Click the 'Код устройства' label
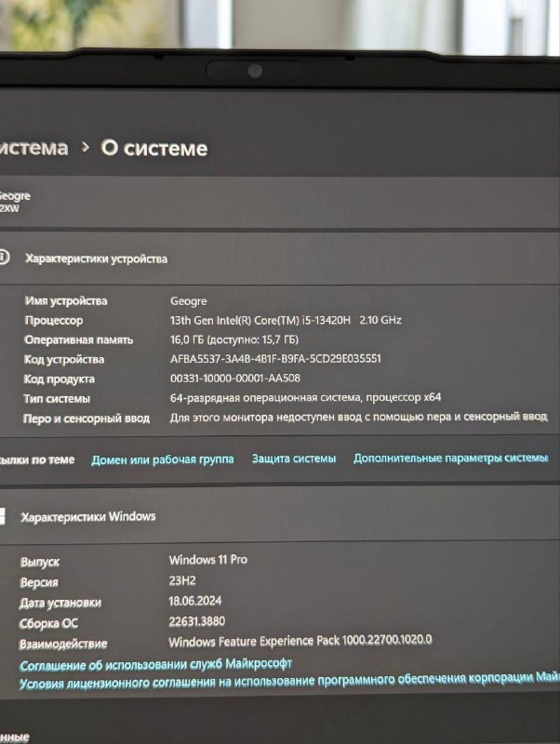The height and width of the screenshot is (744, 560). 64,359
